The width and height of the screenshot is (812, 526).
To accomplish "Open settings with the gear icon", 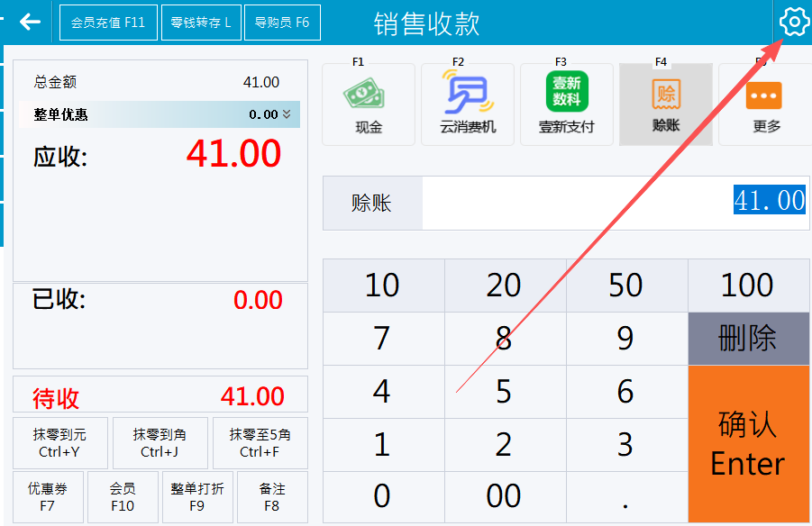I will (793, 22).
